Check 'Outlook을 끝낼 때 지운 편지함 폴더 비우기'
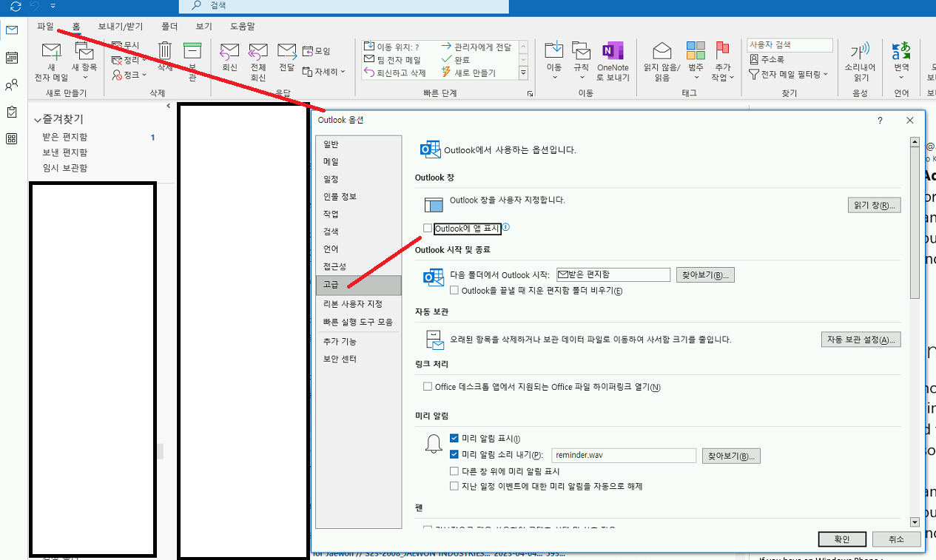Viewport: 936px width, 560px height. click(454, 291)
